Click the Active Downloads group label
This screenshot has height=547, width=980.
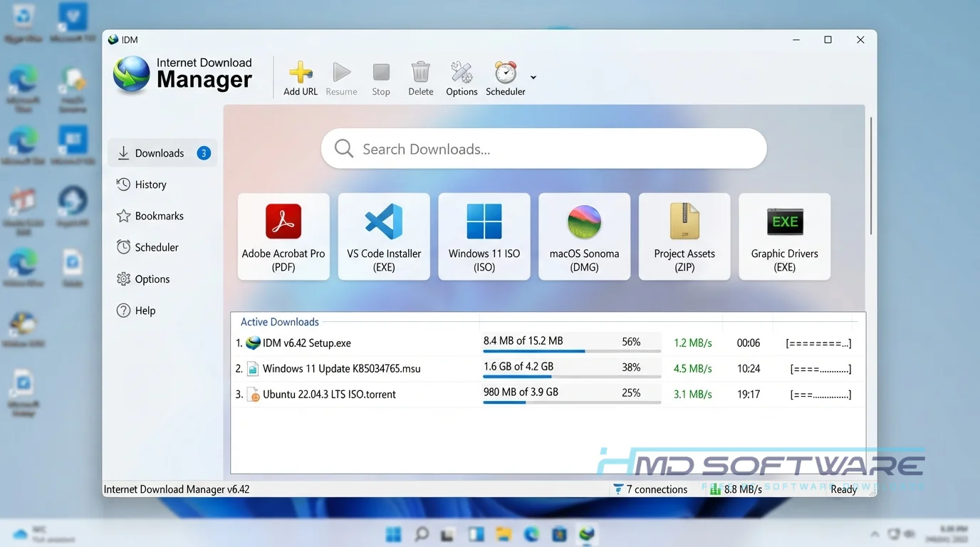tap(280, 322)
